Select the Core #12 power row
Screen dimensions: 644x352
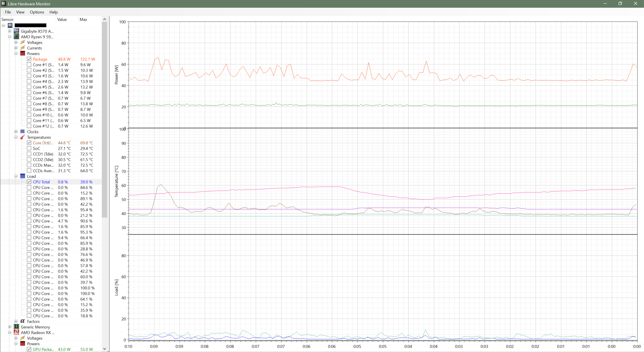pyautogui.click(x=51, y=126)
